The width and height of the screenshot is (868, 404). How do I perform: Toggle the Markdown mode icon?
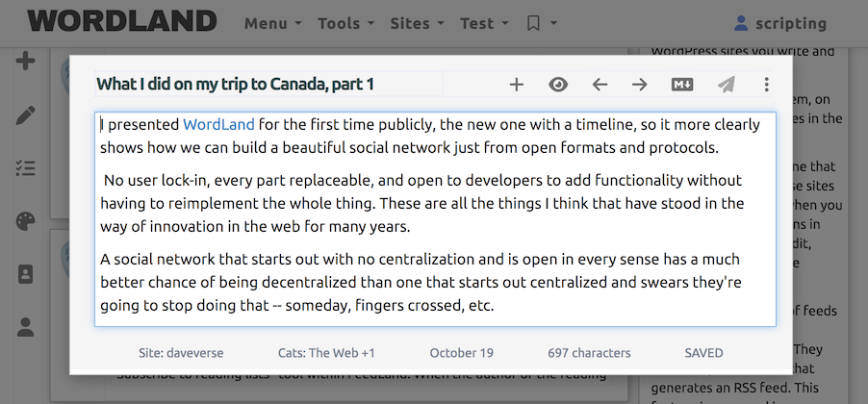[x=682, y=85]
